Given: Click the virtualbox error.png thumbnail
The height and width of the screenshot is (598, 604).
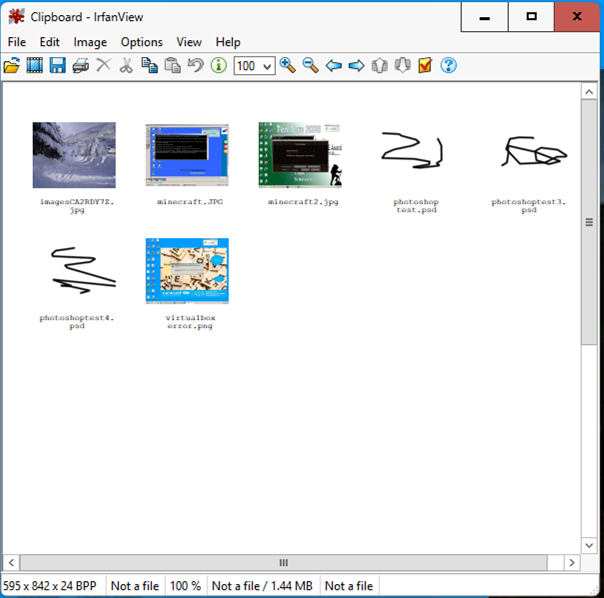Looking at the screenshot, I should 187,271.
